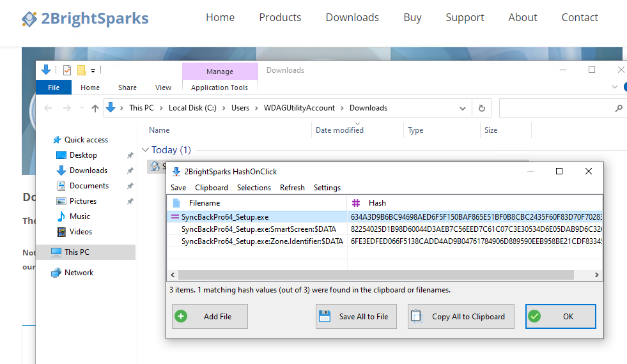Image resolution: width=627 pixels, height=364 pixels.
Task: Sort by the Size column
Action: tap(491, 130)
